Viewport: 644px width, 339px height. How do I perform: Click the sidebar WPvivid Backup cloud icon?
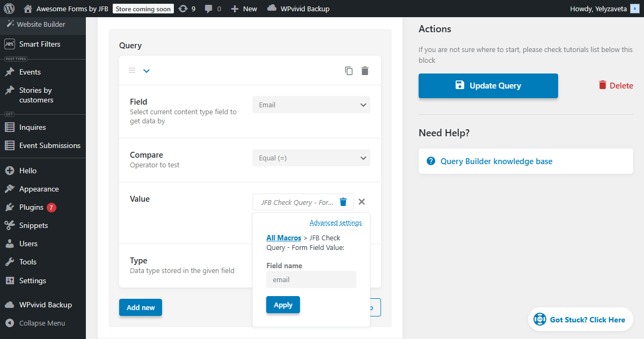(10, 305)
